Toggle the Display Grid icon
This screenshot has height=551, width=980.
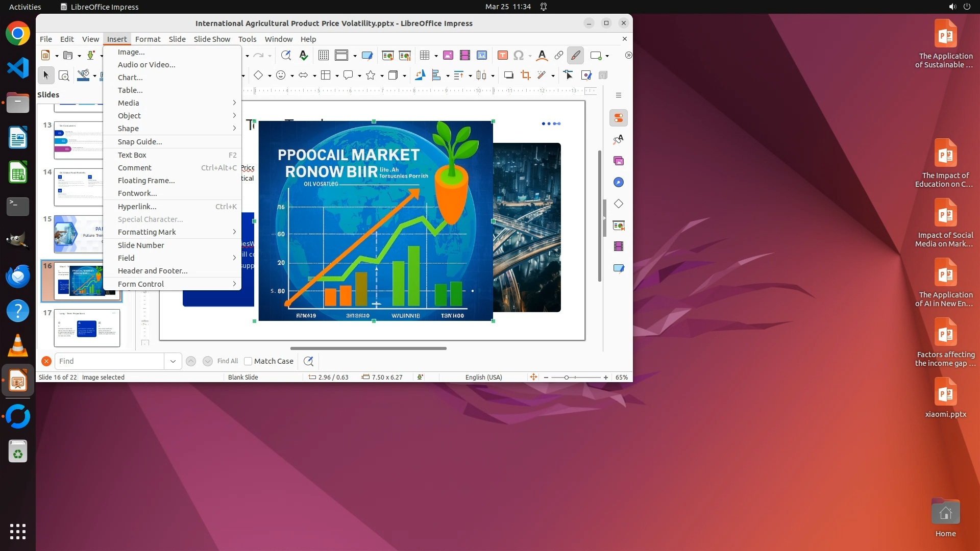pos(323,56)
